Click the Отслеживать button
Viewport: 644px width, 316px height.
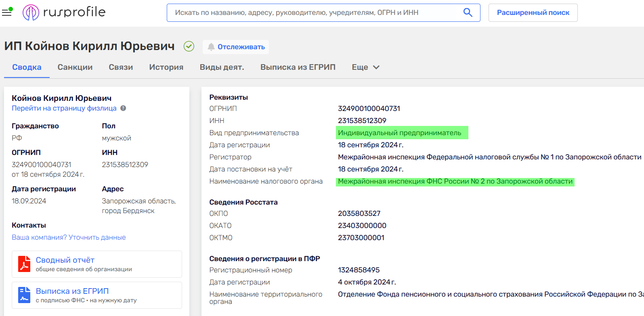(236, 47)
